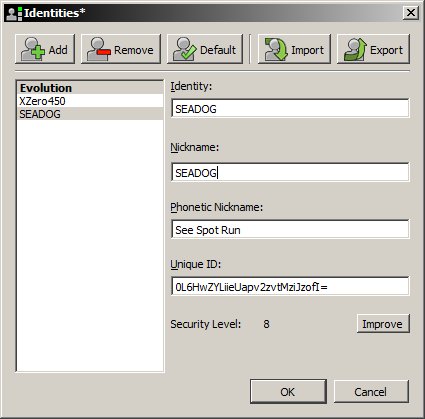Click the Identities window icon in the title bar
425x419 pixels.
pyautogui.click(x=14, y=13)
